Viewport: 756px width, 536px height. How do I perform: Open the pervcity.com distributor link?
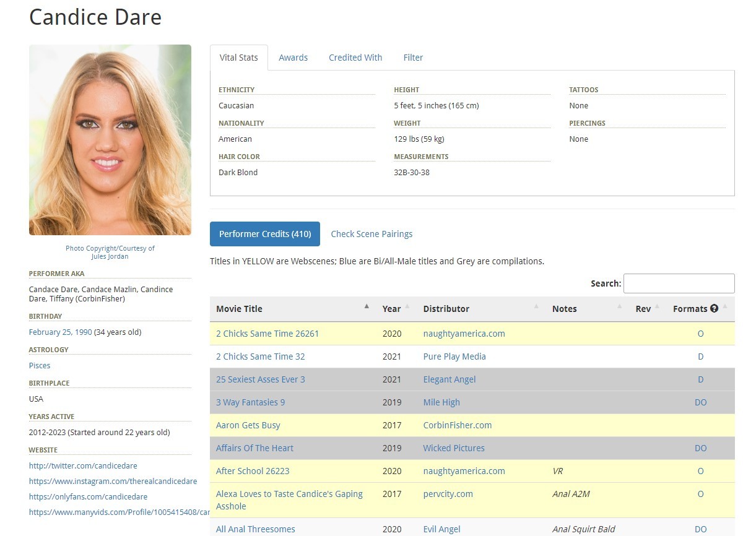[x=448, y=494]
